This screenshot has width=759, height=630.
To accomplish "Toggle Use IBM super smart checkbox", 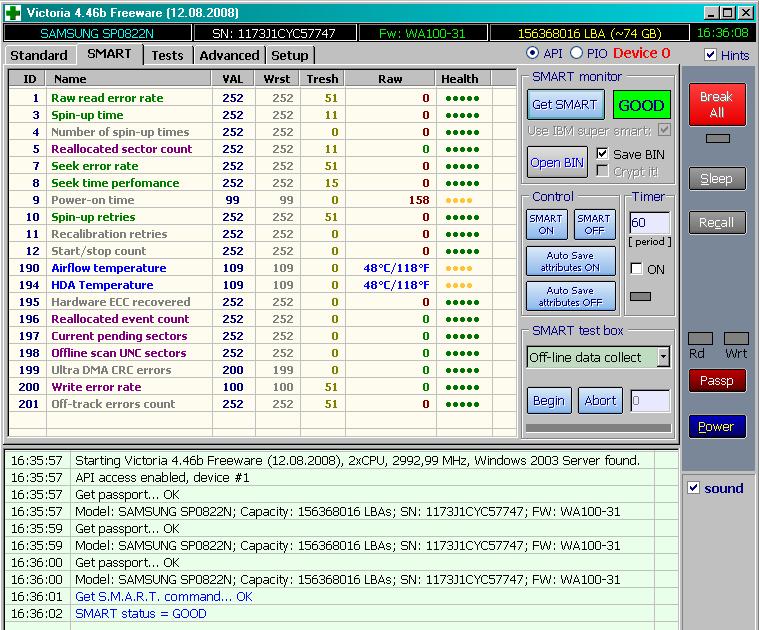I will coord(664,130).
